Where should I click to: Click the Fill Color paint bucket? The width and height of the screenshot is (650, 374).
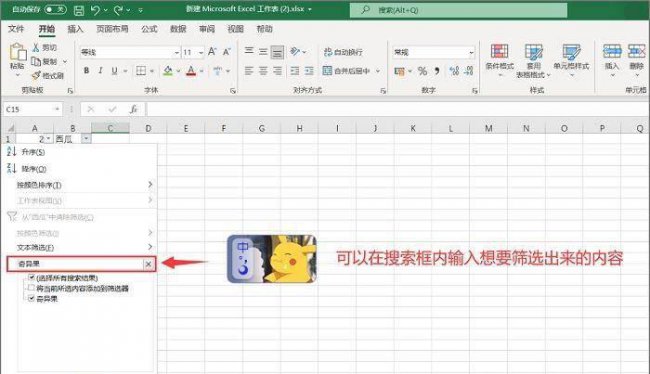[x=168, y=71]
